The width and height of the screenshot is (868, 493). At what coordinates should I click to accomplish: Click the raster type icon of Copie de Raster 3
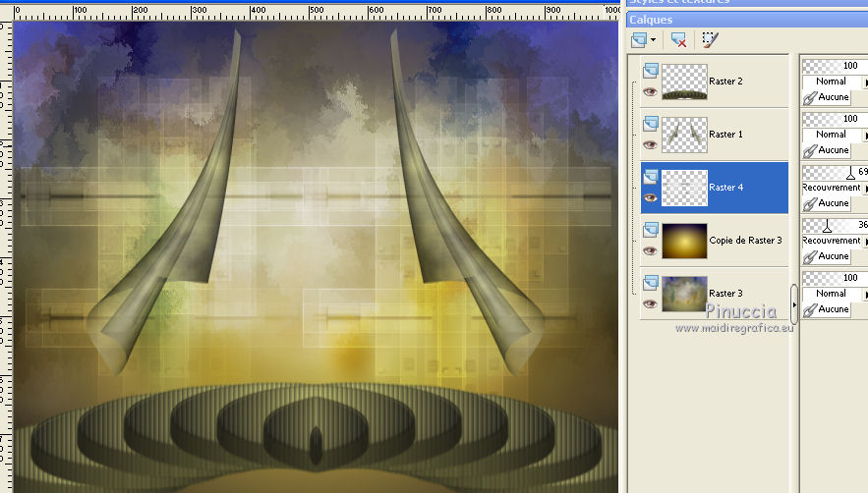click(x=651, y=230)
